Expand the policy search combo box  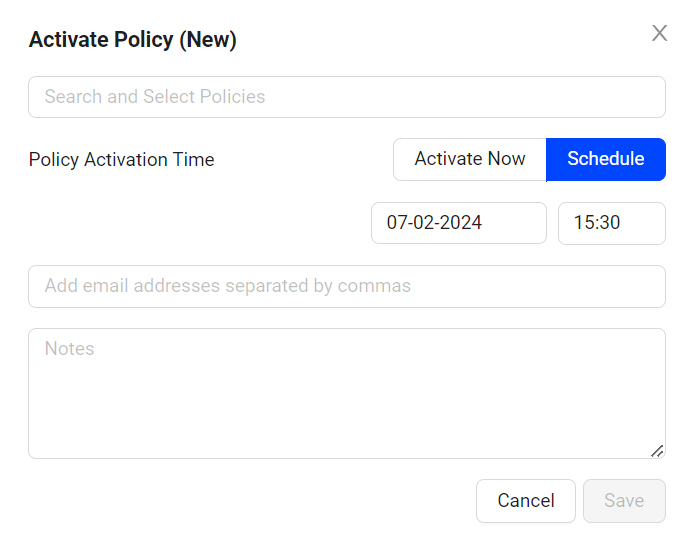coord(346,97)
